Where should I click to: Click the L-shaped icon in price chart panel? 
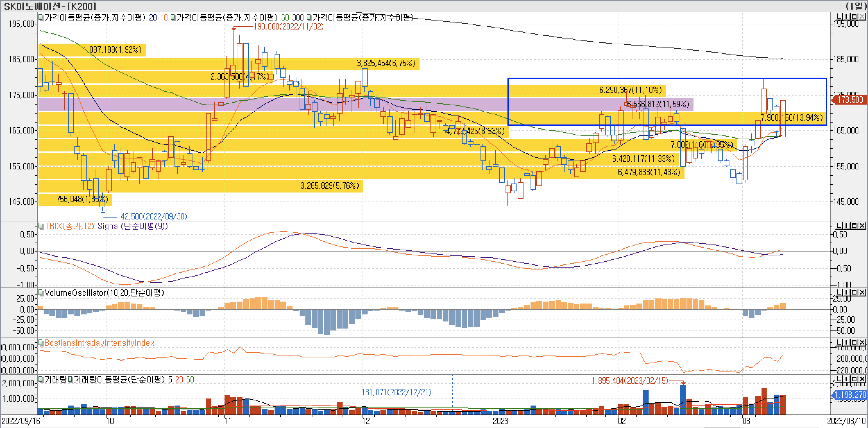click(x=839, y=16)
